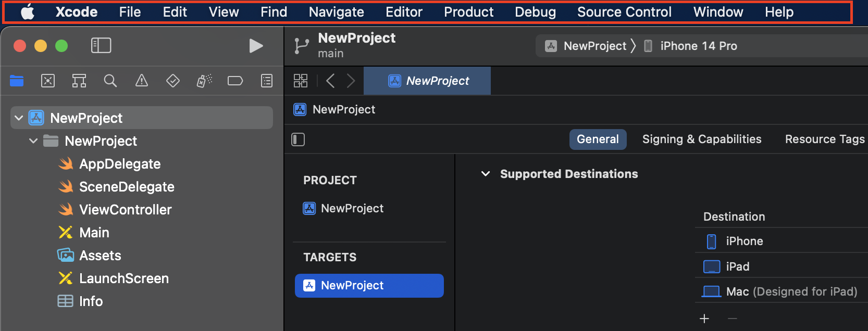The height and width of the screenshot is (331, 868).
Task: Add a new supported destination
Action: pos(704,319)
